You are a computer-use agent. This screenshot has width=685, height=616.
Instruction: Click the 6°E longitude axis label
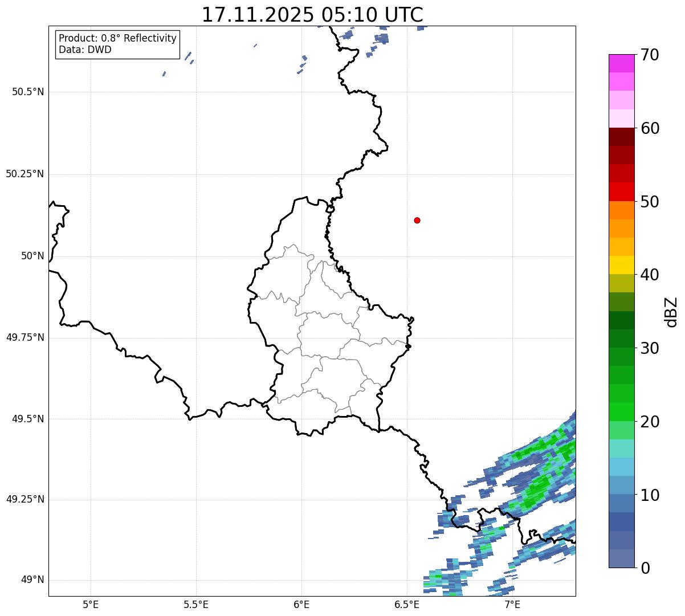click(301, 604)
